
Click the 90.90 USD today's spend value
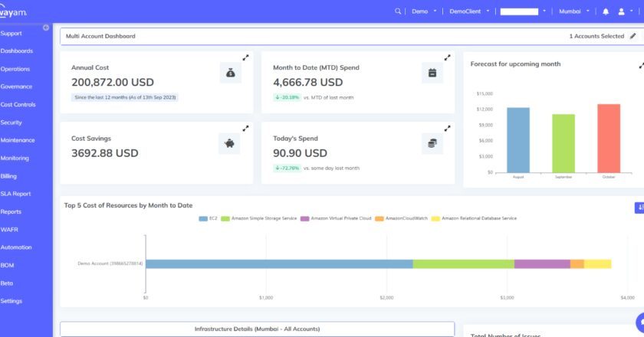[300, 153]
